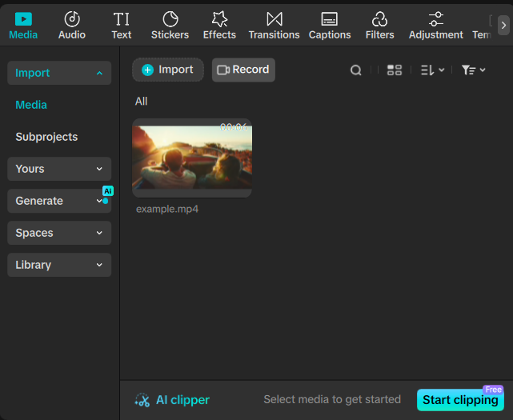Open the Filters tab
Screen dimensions: 513x420
pos(380,26)
